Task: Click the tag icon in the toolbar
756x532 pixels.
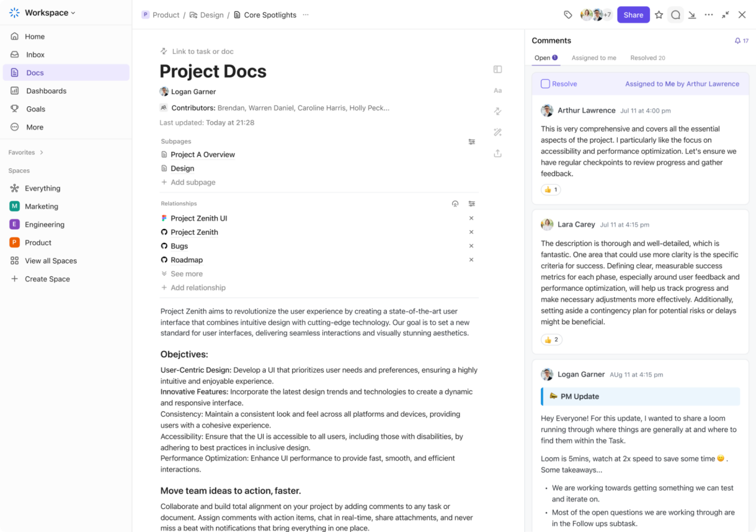Action: click(x=568, y=15)
